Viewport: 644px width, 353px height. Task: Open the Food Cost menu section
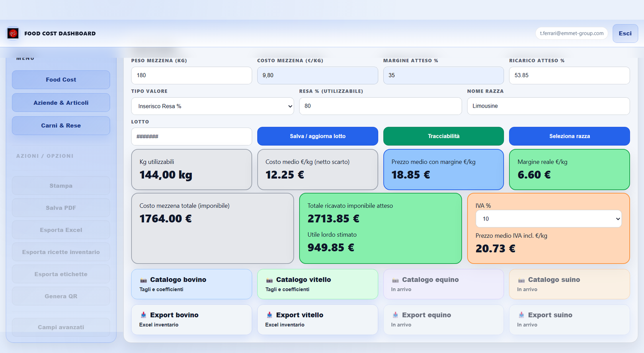pyautogui.click(x=61, y=80)
